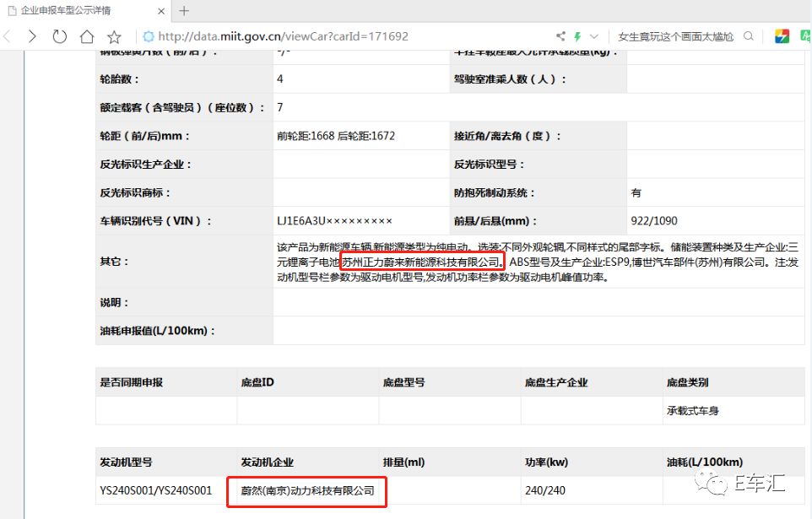Click the share icon in address bar

coord(560,36)
